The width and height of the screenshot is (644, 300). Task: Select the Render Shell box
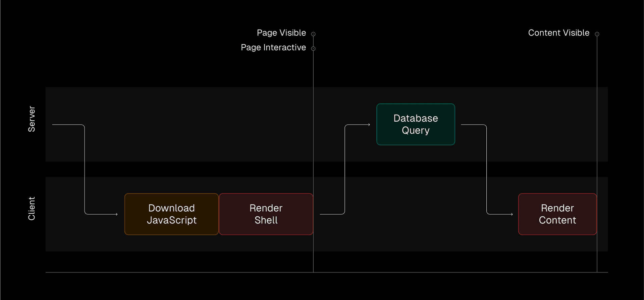[x=266, y=214]
